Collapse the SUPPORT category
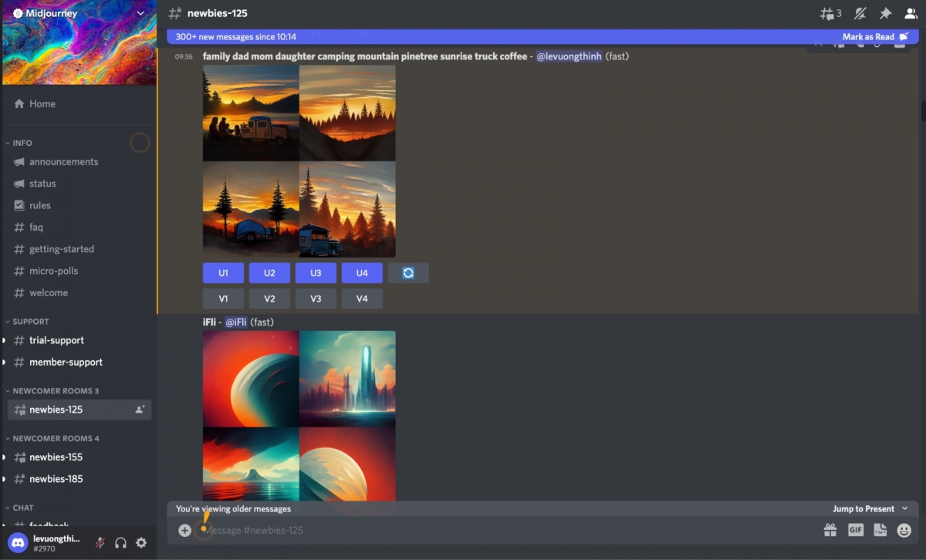This screenshot has height=560, width=926. pyautogui.click(x=27, y=322)
